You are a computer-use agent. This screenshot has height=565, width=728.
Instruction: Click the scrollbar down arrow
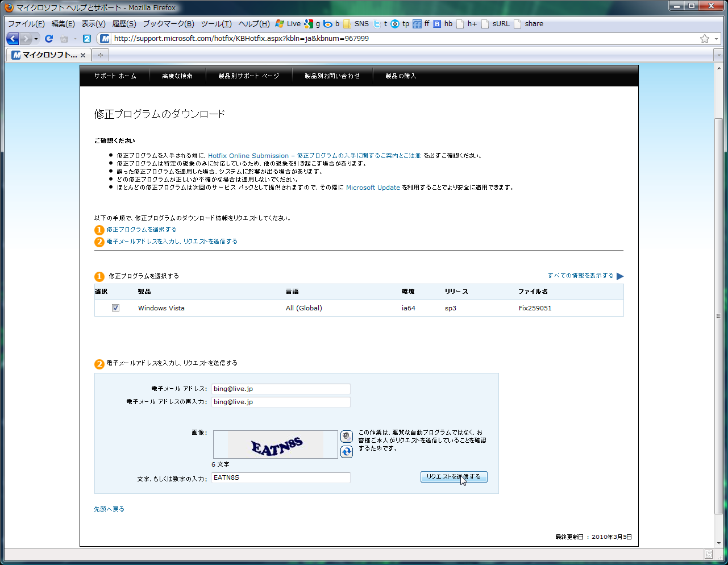[719, 543]
